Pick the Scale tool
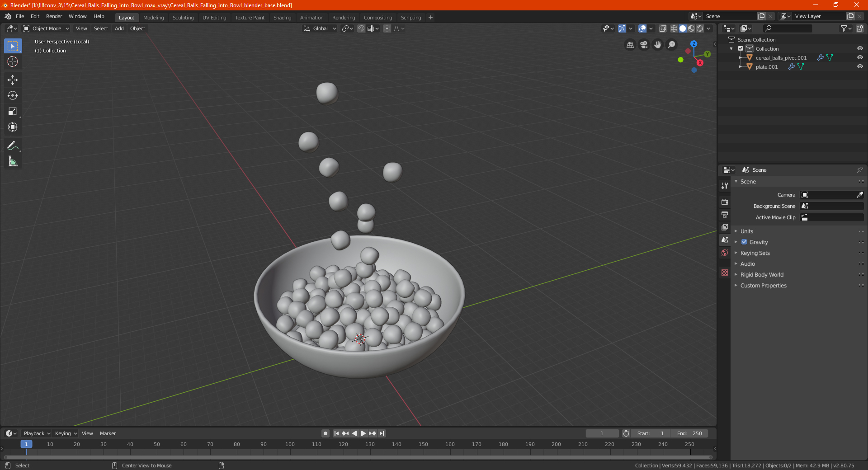This screenshot has width=868, height=470. pyautogui.click(x=13, y=111)
